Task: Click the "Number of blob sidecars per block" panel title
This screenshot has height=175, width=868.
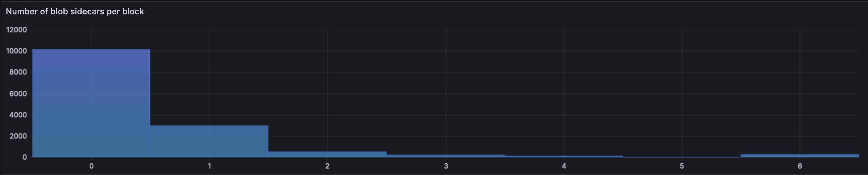Action: [75, 11]
